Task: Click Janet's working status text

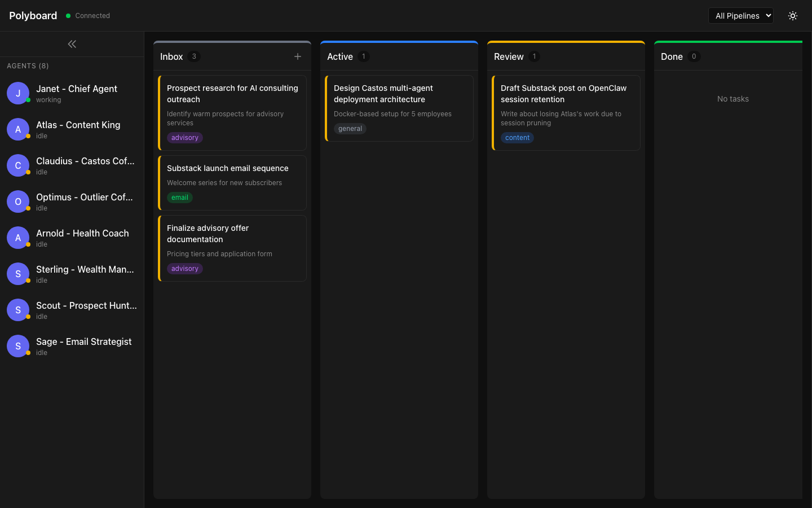Action: pyautogui.click(x=48, y=100)
